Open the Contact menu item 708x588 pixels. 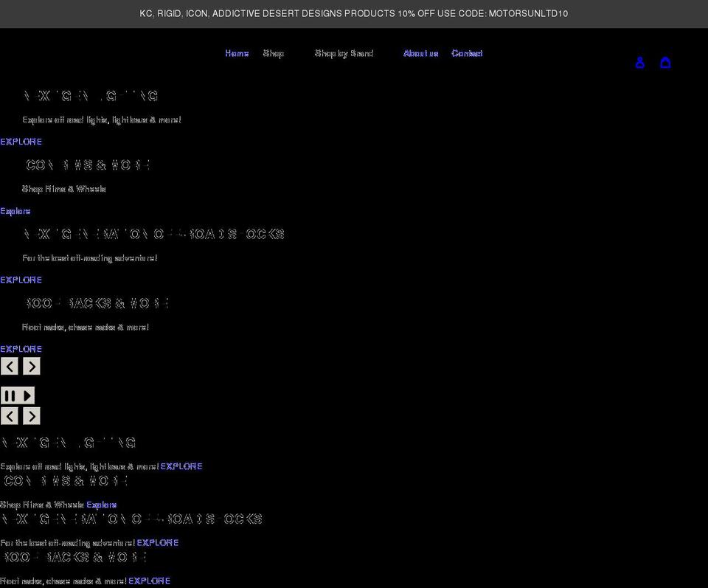467,53
